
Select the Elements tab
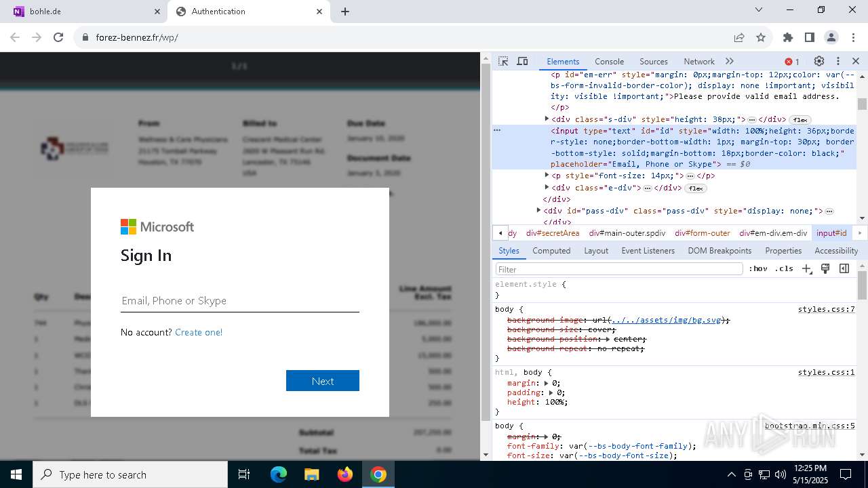pos(563,61)
